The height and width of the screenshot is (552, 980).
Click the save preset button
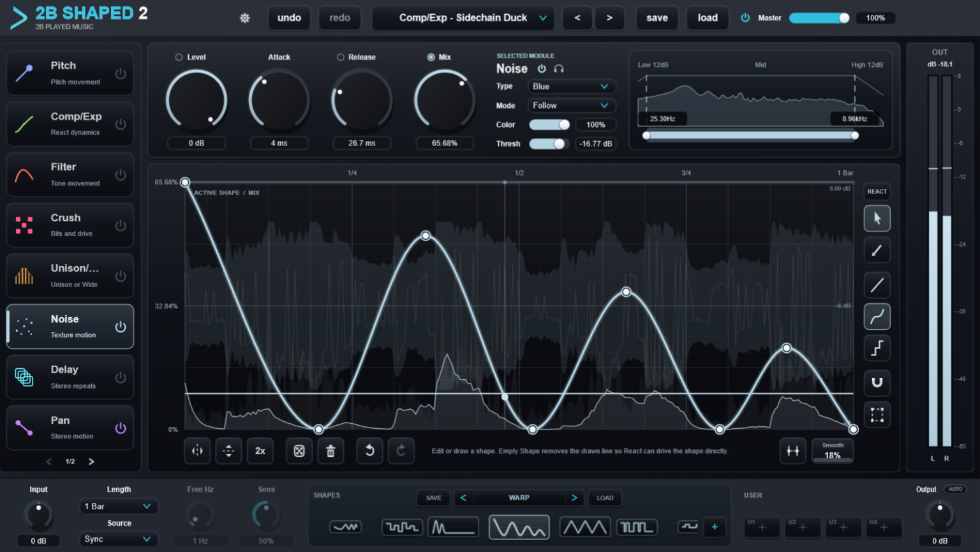[x=657, y=18]
